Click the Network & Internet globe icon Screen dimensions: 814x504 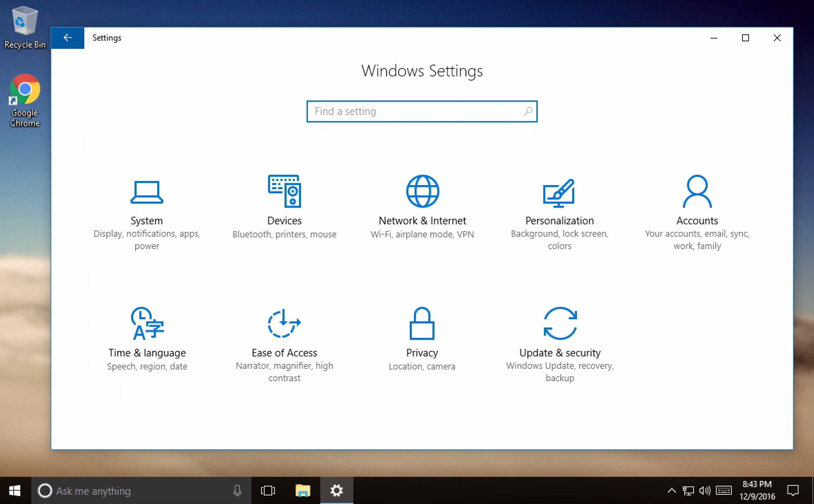[422, 191]
